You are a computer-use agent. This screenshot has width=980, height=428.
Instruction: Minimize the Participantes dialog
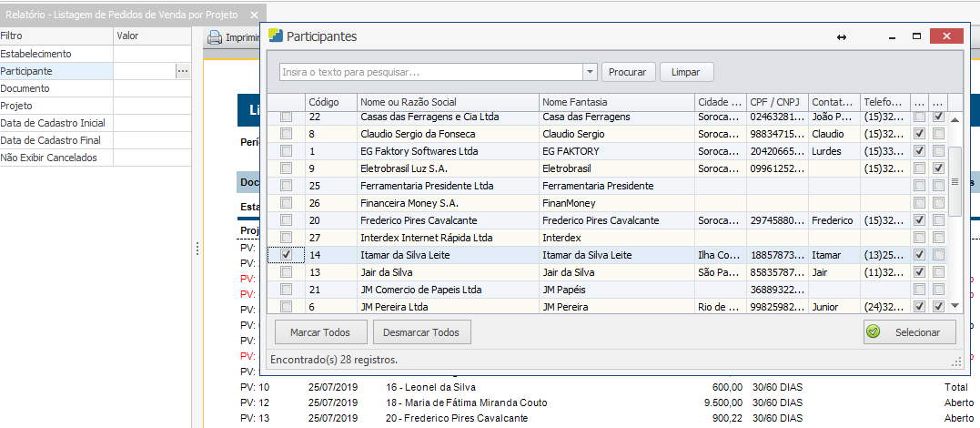pyautogui.click(x=891, y=36)
